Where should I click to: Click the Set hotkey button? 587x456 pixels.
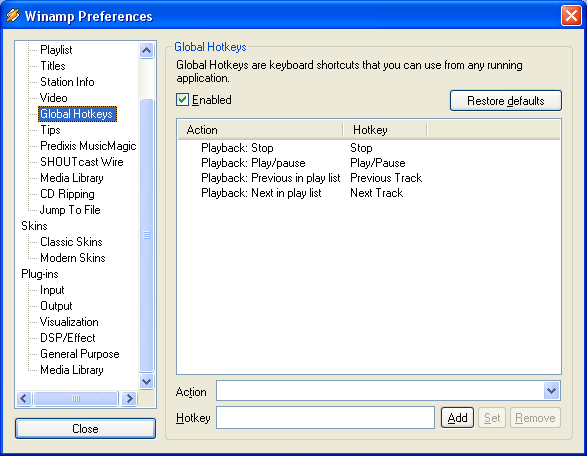click(492, 417)
